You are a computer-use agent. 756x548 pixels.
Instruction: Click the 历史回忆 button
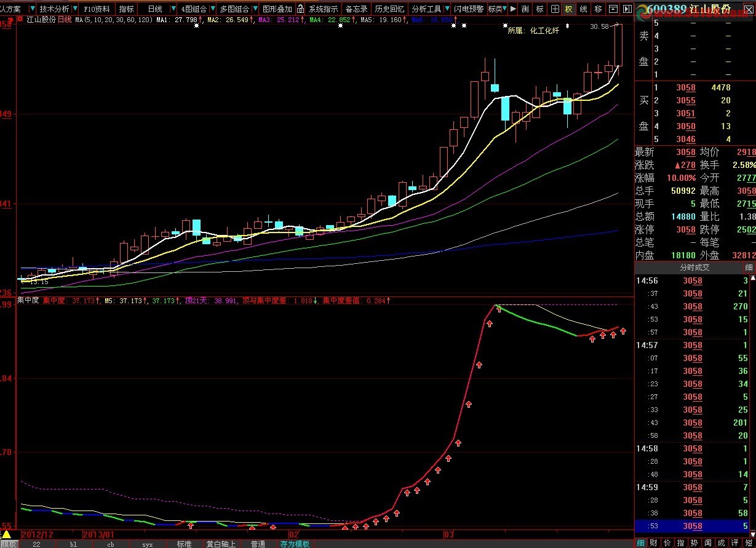click(390, 9)
